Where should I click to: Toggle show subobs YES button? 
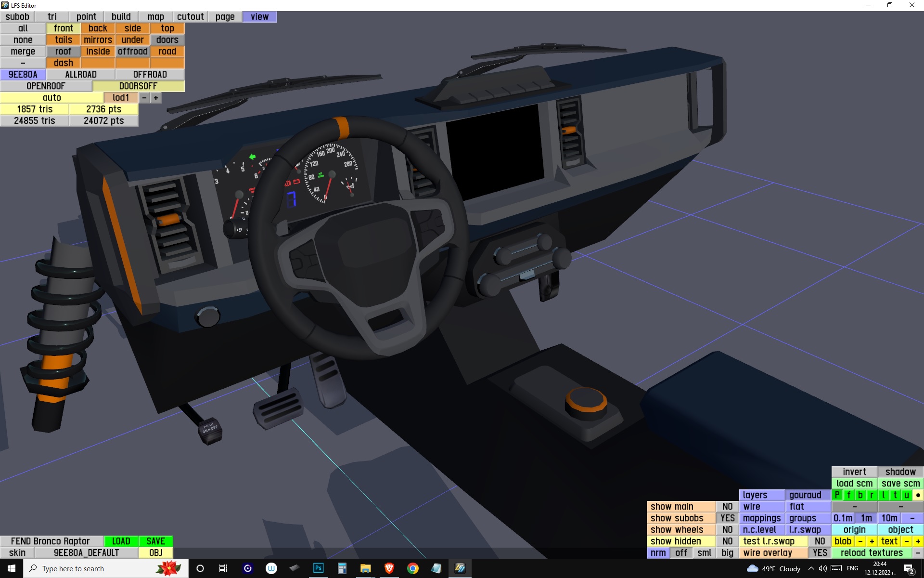point(727,518)
